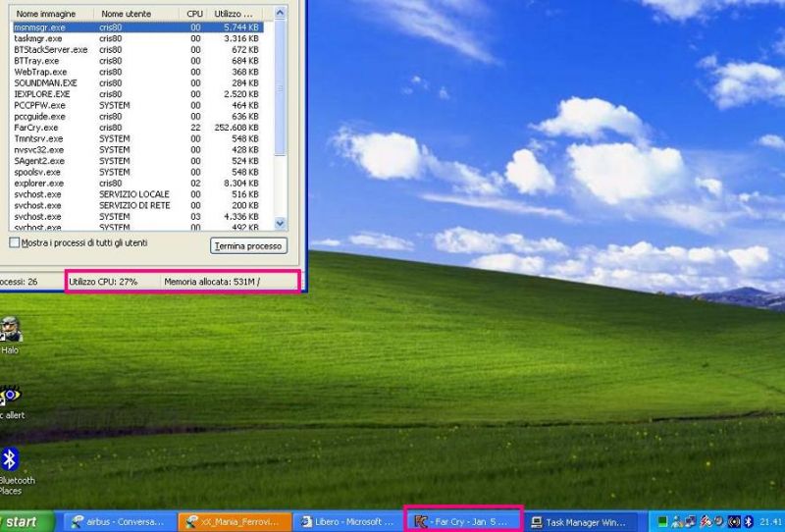Select svchost.exe using 4.336 KB

pyautogui.click(x=137, y=216)
